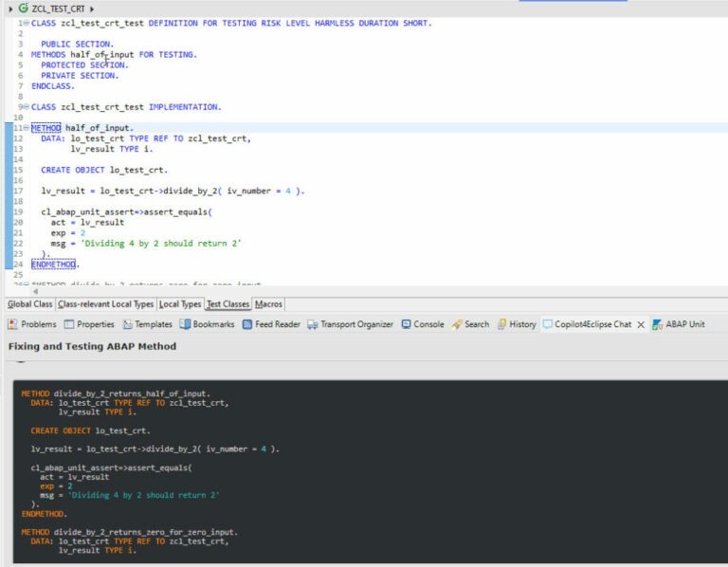Screen dimensions: 728x567
Task: Click ENDMETHOD in chat code block
Action: point(45,514)
